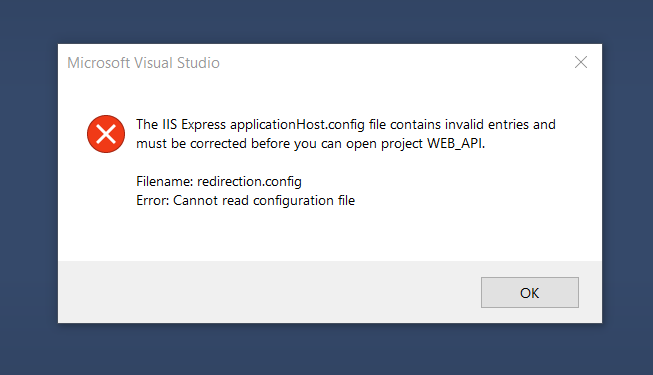
Task: Click the 'Filename:' label
Action: point(164,182)
